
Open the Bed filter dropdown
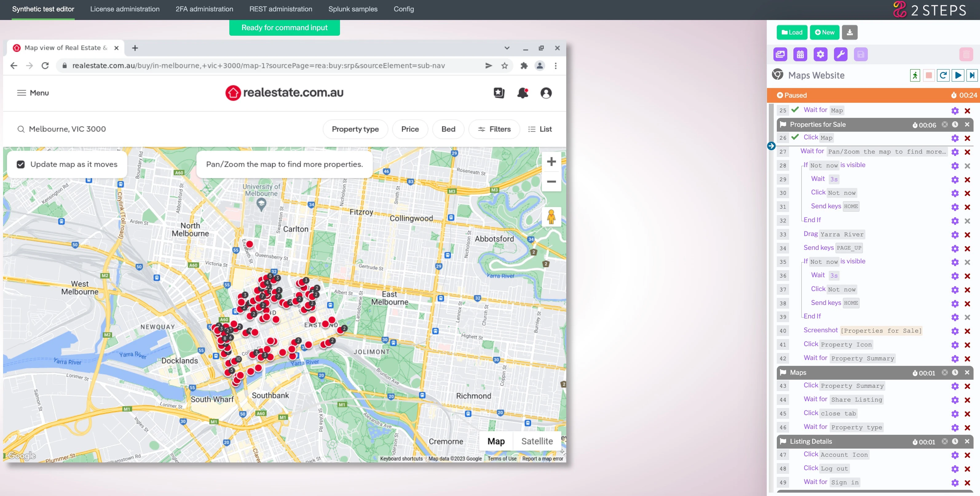tap(448, 129)
